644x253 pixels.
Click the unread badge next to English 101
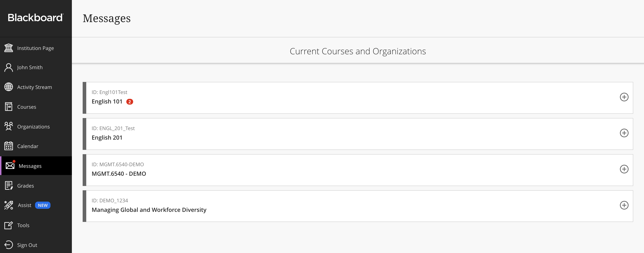(x=130, y=102)
